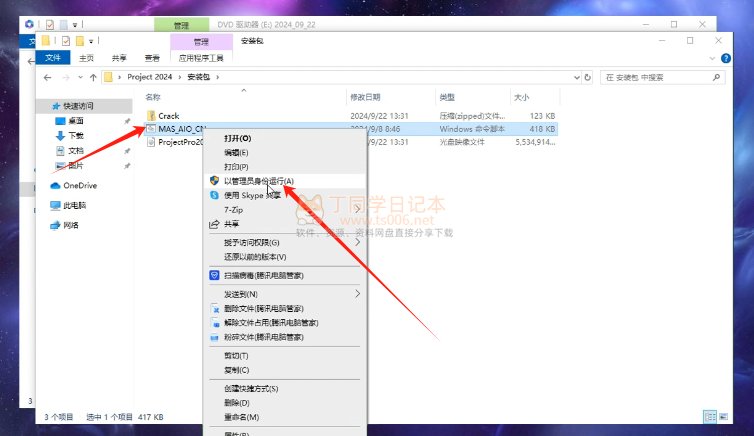Click the Back navigation arrow
Image resolution: width=754 pixels, height=436 pixels.
(x=47, y=77)
